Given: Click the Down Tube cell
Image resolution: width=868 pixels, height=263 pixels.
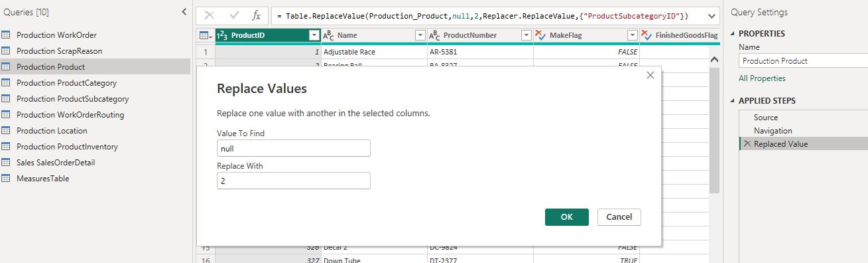Looking at the screenshot, I should pyautogui.click(x=374, y=260).
